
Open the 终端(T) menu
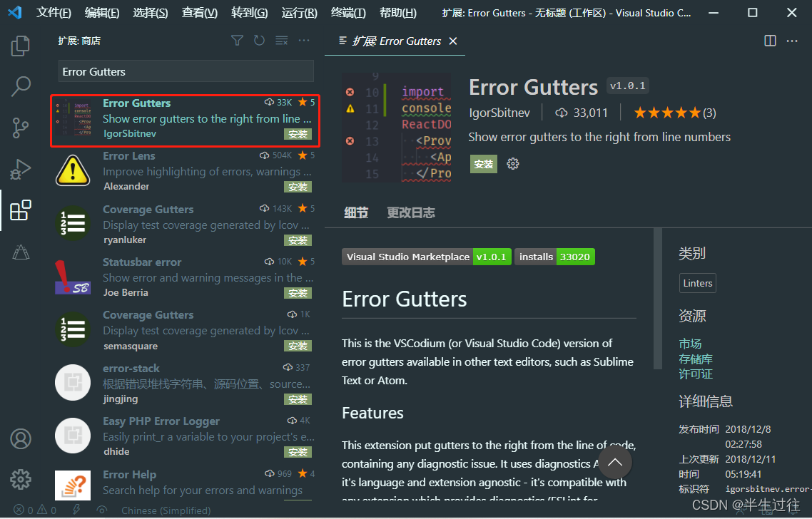point(348,12)
